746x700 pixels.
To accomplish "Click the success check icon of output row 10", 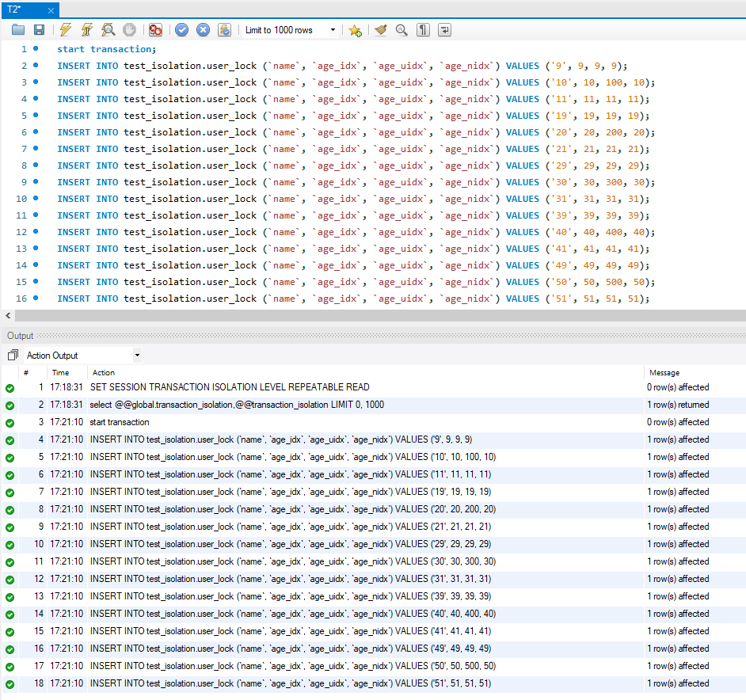I will tap(10, 545).
